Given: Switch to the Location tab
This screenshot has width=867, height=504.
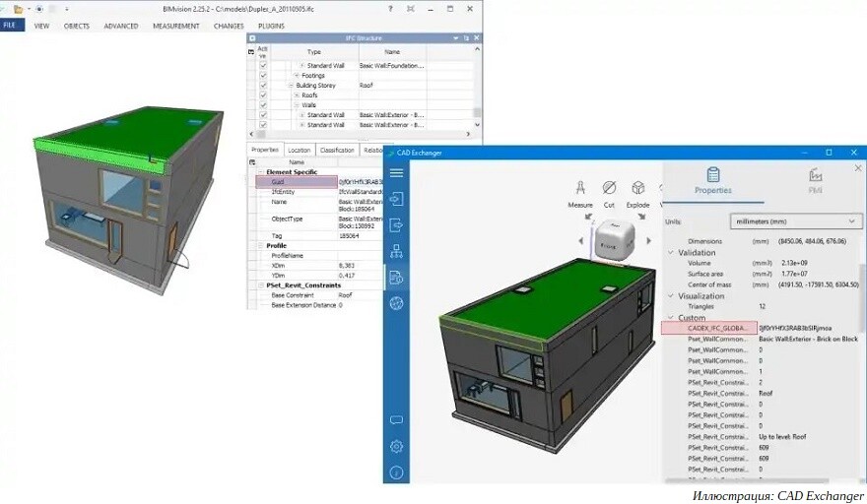Looking at the screenshot, I should tap(300, 150).
